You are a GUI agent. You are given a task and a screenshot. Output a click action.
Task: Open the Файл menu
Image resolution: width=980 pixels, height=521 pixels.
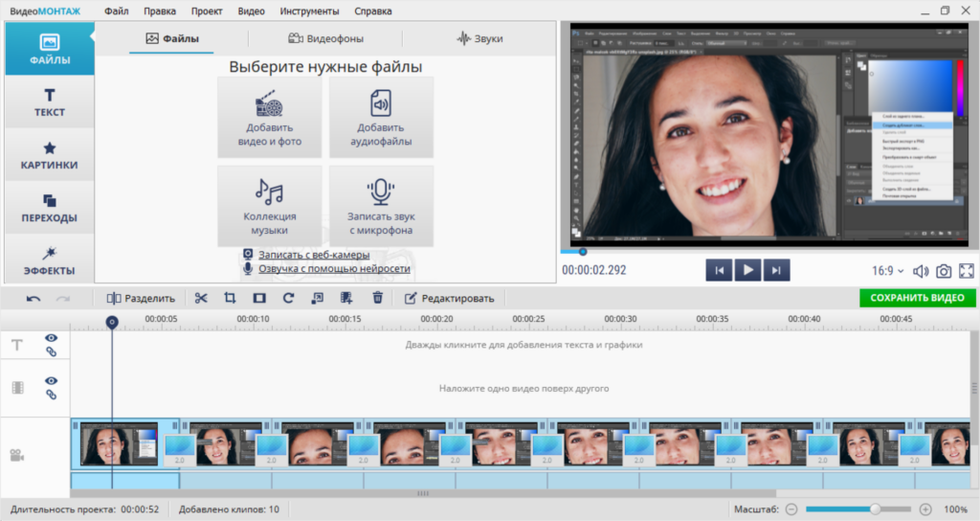116,11
